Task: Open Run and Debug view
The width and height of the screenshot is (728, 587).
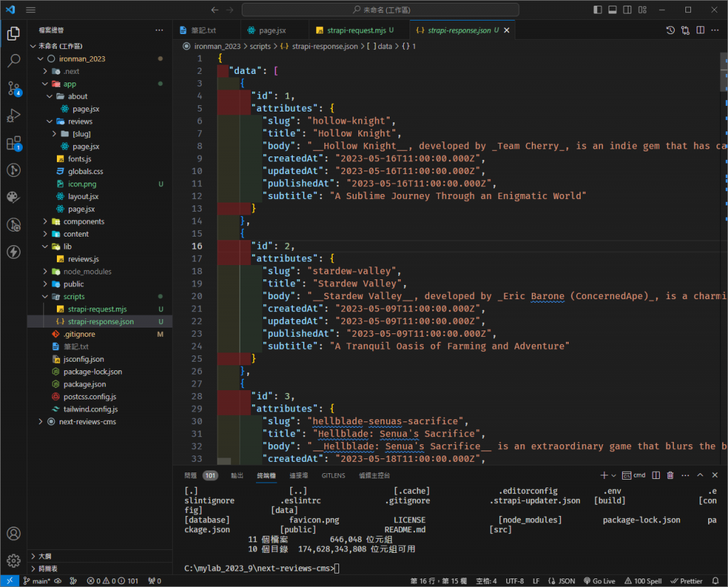Action: 14,115
